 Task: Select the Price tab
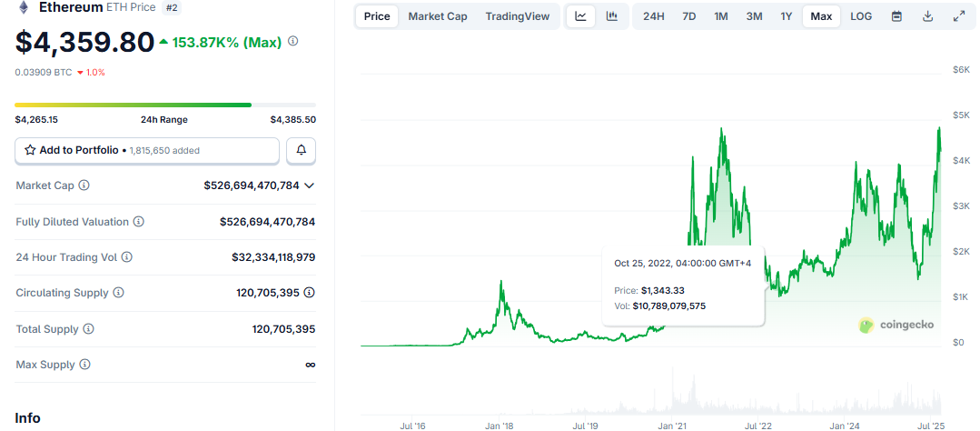tap(377, 16)
